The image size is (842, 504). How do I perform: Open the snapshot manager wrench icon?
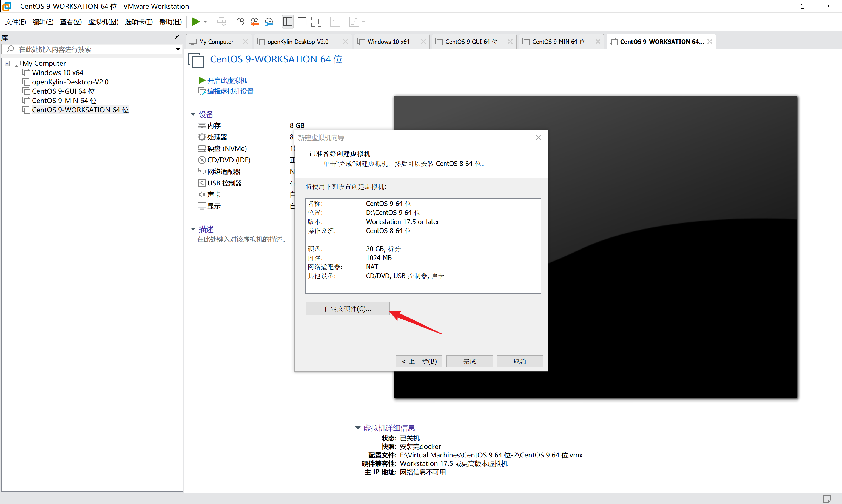[x=269, y=22]
